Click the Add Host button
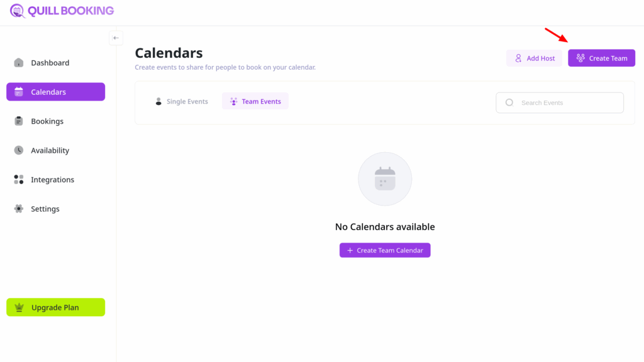The width and height of the screenshot is (644, 362). tap(534, 58)
